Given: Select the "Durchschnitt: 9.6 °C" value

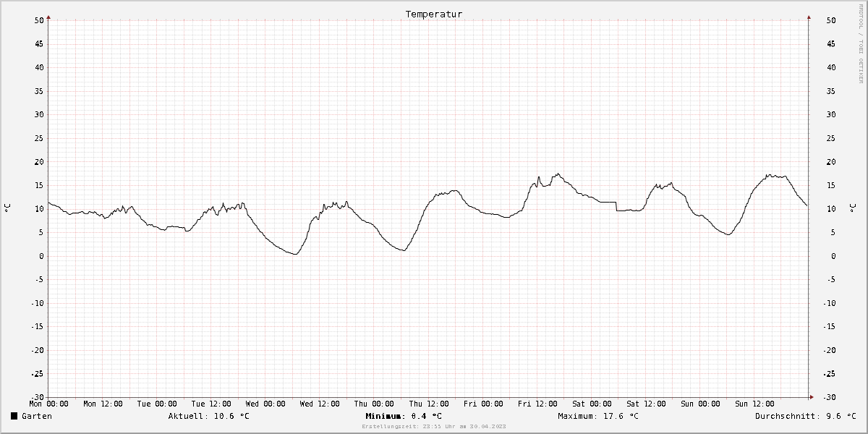Looking at the screenshot, I should tap(806, 416).
